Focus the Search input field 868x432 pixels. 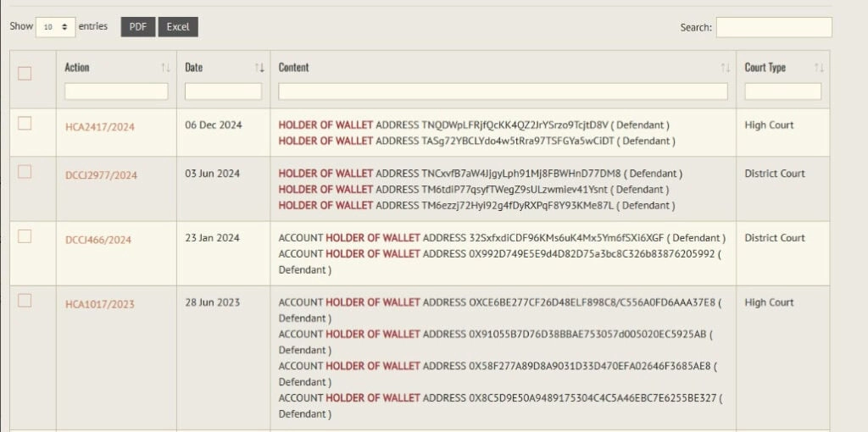point(774,27)
